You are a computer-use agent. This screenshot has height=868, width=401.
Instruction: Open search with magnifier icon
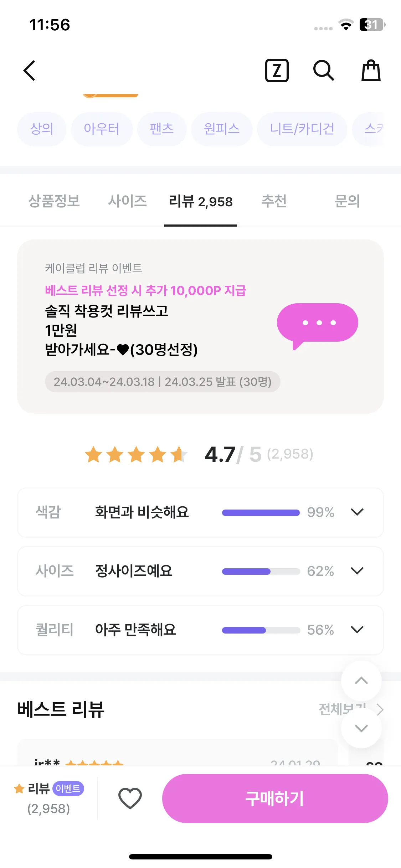tap(323, 71)
